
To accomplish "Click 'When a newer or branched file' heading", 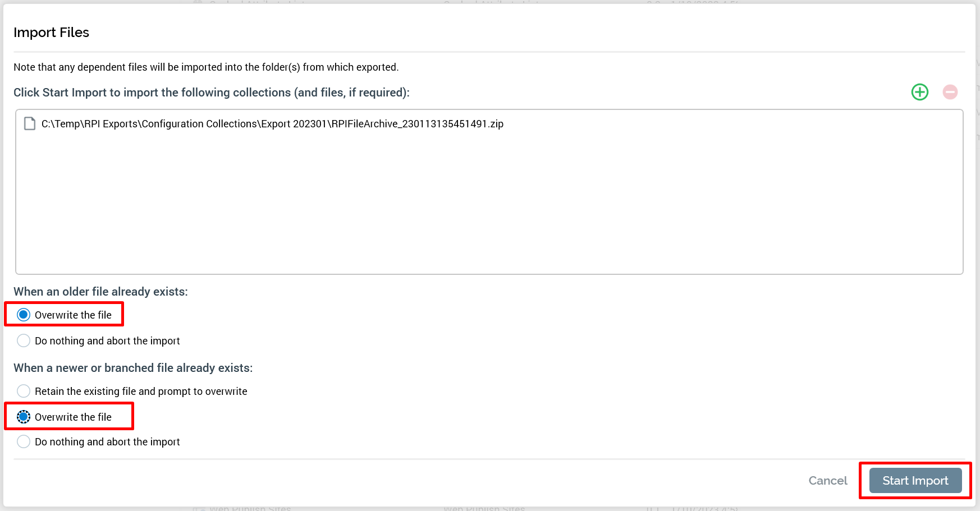I will [x=133, y=368].
